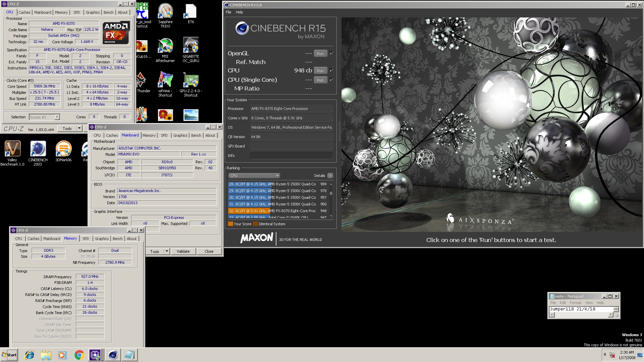Screen dimensions: 644x362
Task: Show hidden system tray icons
Action: pos(605,354)
